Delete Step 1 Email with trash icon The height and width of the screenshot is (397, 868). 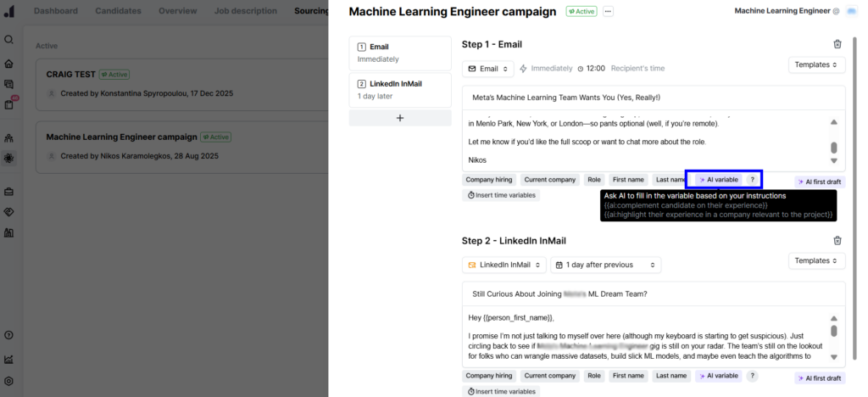point(837,44)
